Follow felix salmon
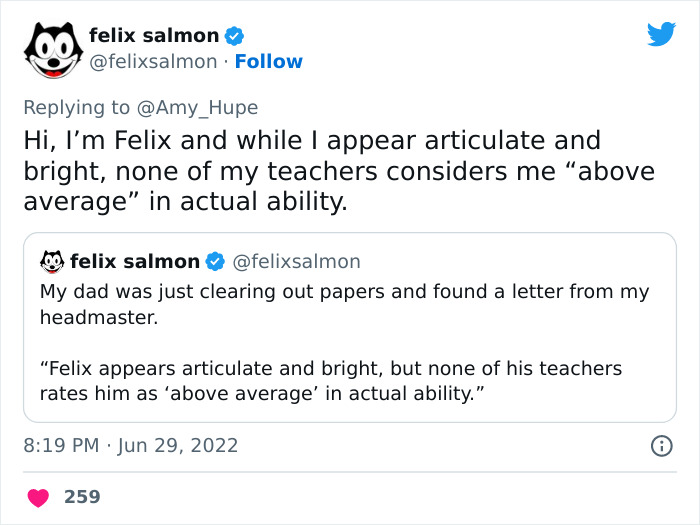This screenshot has width=700, height=525. point(268,62)
